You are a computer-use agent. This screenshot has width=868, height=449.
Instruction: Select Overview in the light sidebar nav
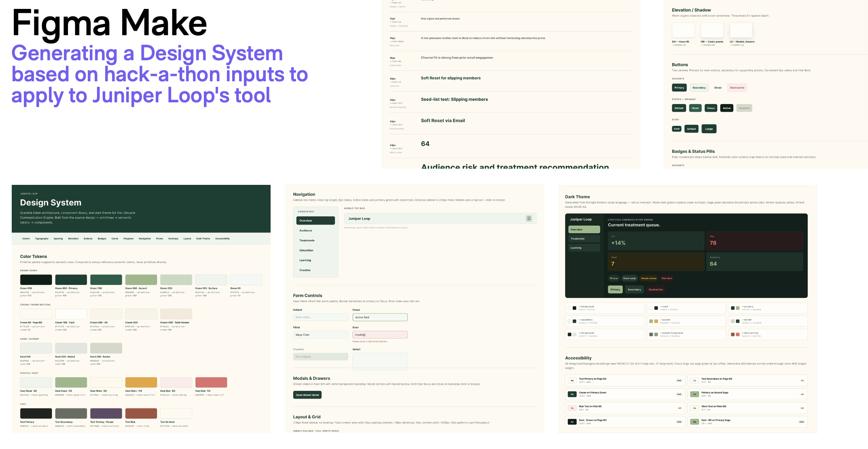pos(315,220)
